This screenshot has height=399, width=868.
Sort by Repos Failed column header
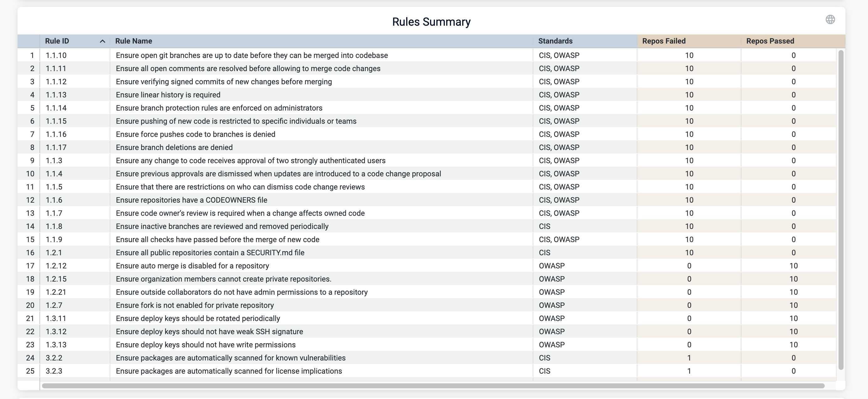[663, 41]
